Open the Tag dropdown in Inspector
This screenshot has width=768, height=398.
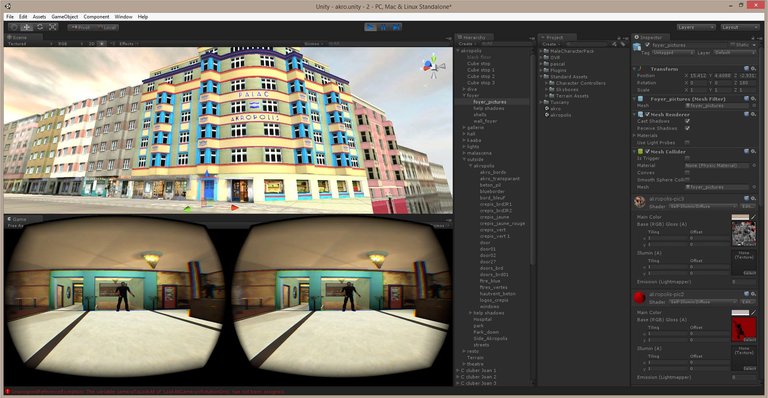click(672, 52)
